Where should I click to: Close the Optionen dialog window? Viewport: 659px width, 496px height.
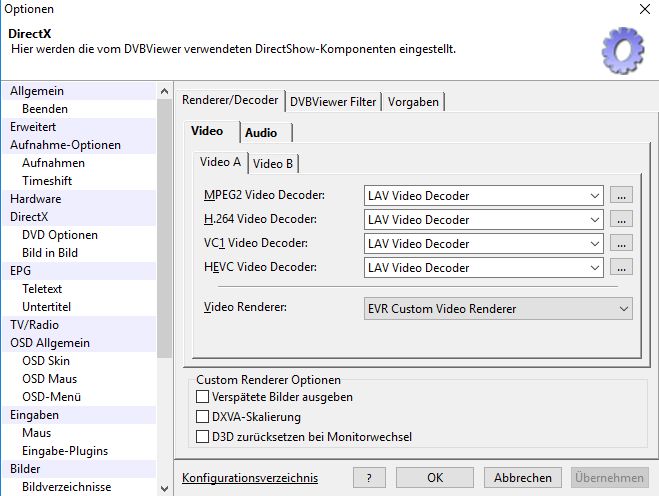pyautogui.click(x=645, y=9)
